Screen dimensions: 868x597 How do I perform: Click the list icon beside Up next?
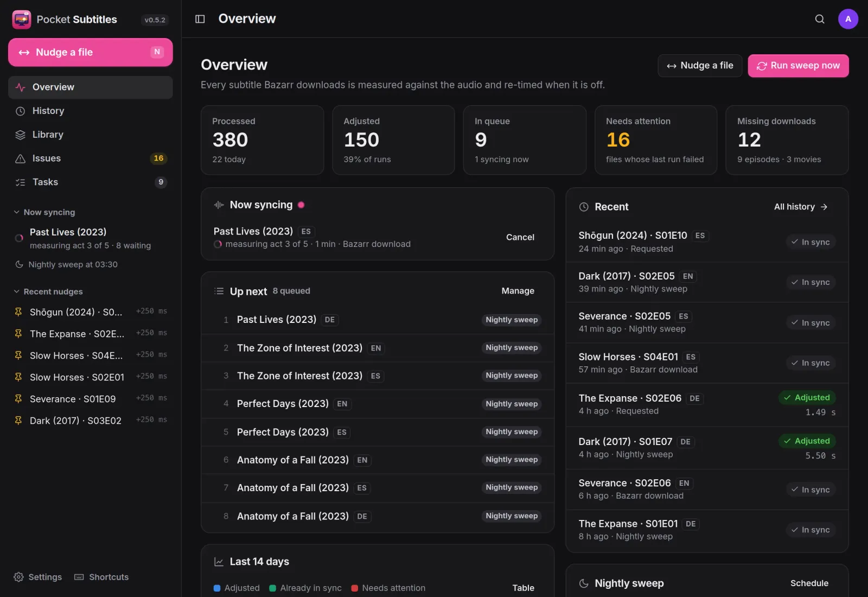pyautogui.click(x=219, y=291)
